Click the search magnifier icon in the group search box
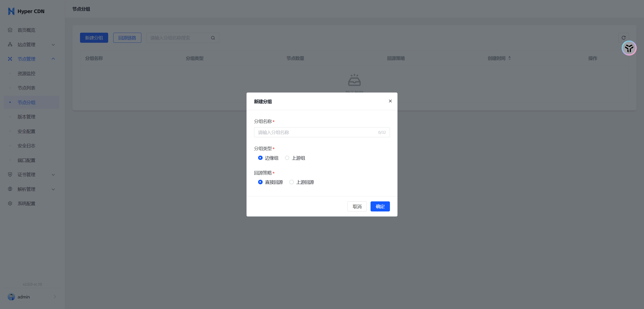 213,38
